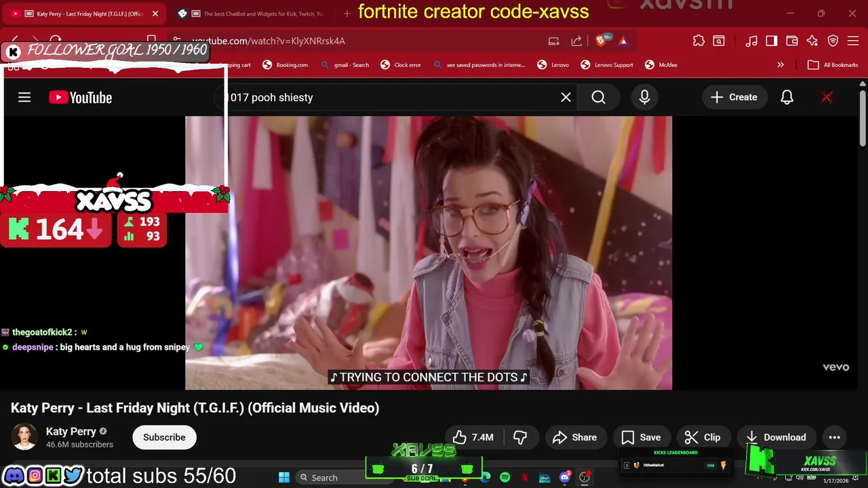The image size is (868, 488).
Task: Click the Download button
Action: [x=776, y=437]
